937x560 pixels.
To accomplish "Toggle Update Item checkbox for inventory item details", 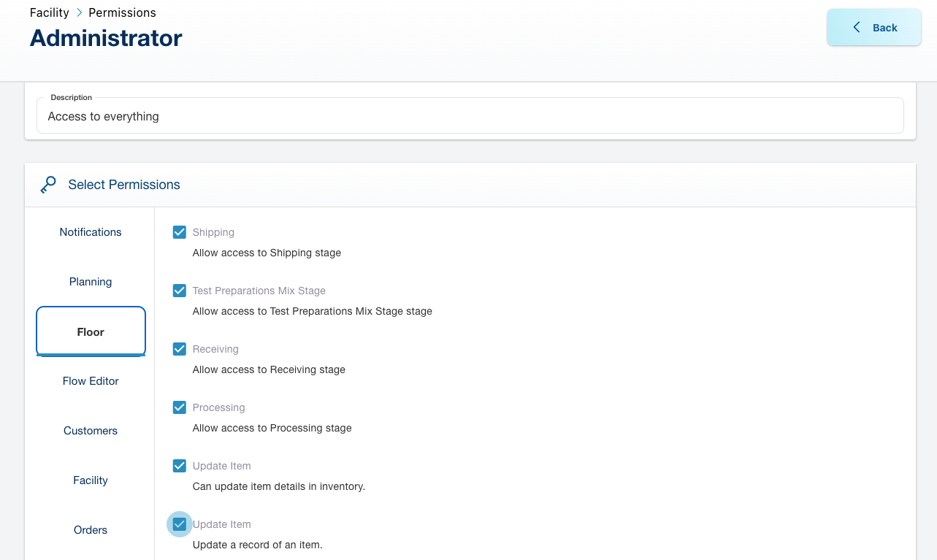I will click(x=180, y=466).
